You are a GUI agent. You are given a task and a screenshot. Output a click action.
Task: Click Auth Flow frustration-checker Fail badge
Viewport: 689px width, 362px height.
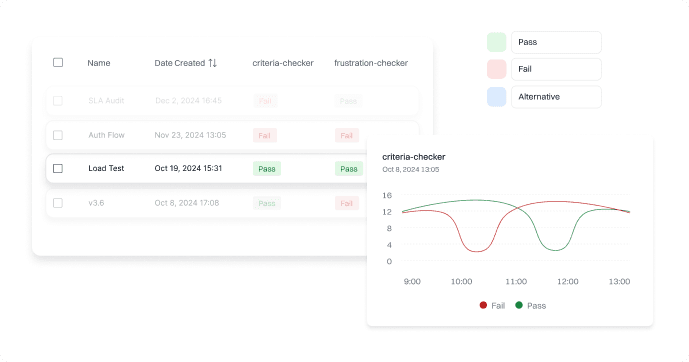pos(347,135)
